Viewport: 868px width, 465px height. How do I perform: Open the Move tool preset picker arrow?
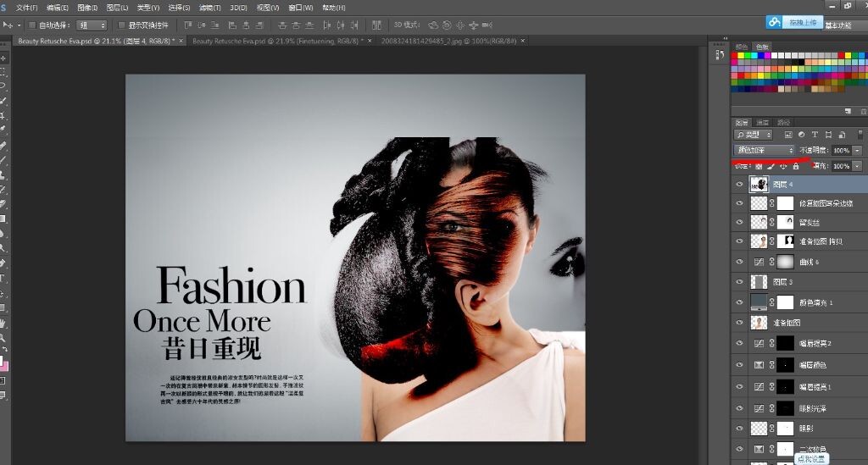click(19, 25)
